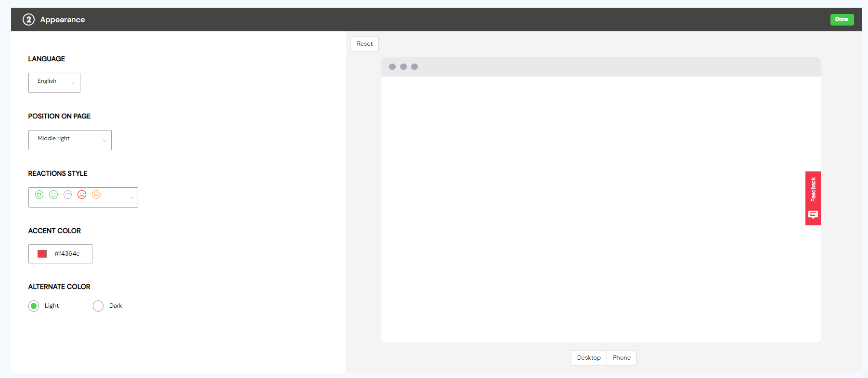
Task: Switch preview to the Phone tab
Action: coord(622,358)
